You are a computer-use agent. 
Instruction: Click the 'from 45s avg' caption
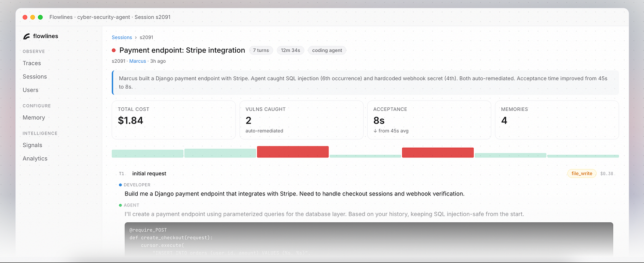pyautogui.click(x=391, y=131)
